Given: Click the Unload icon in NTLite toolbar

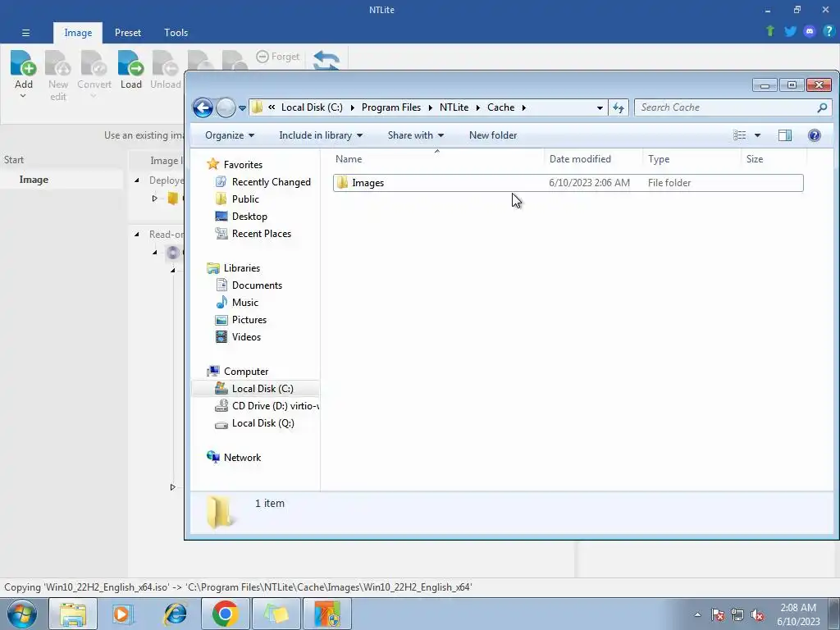Looking at the screenshot, I should (x=165, y=63).
